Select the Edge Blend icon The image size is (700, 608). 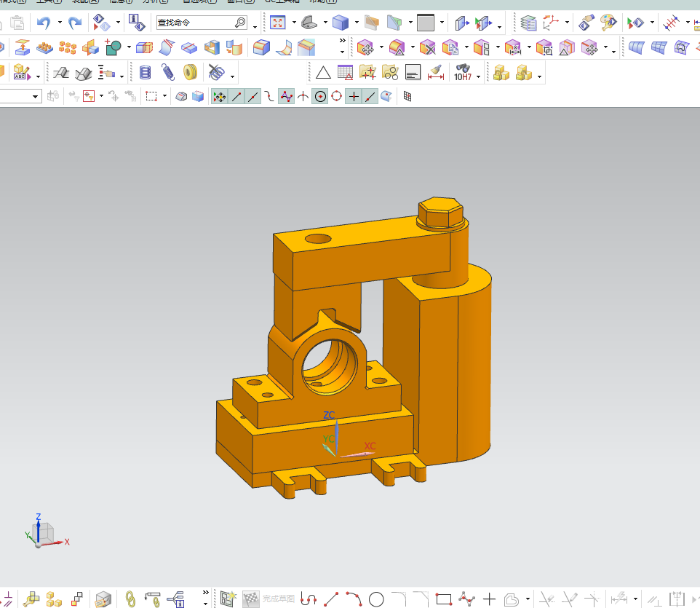tap(261, 47)
